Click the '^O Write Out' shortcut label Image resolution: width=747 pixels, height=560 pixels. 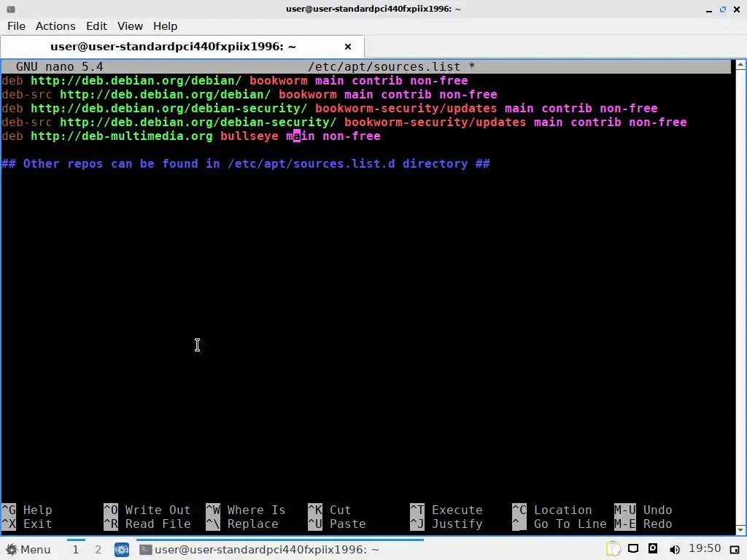(147, 510)
